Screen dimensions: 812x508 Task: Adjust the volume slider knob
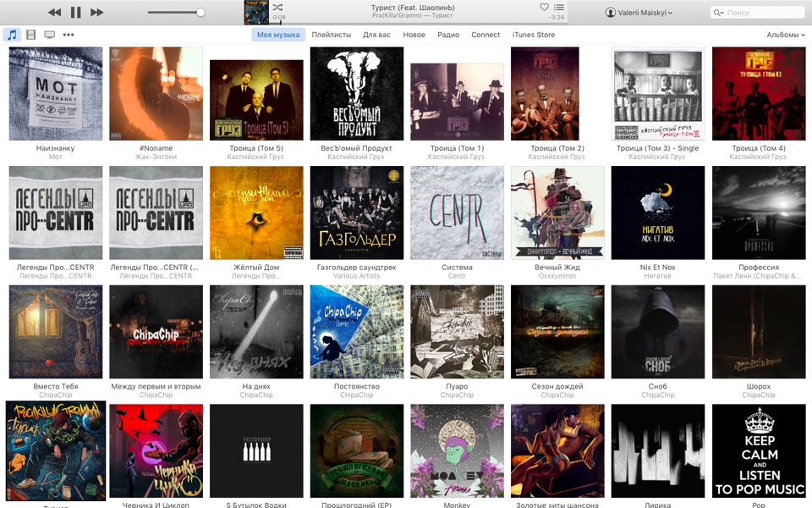pyautogui.click(x=200, y=13)
